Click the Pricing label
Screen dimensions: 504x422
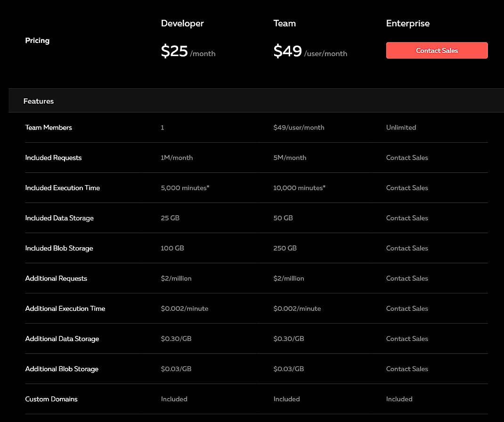click(x=37, y=41)
